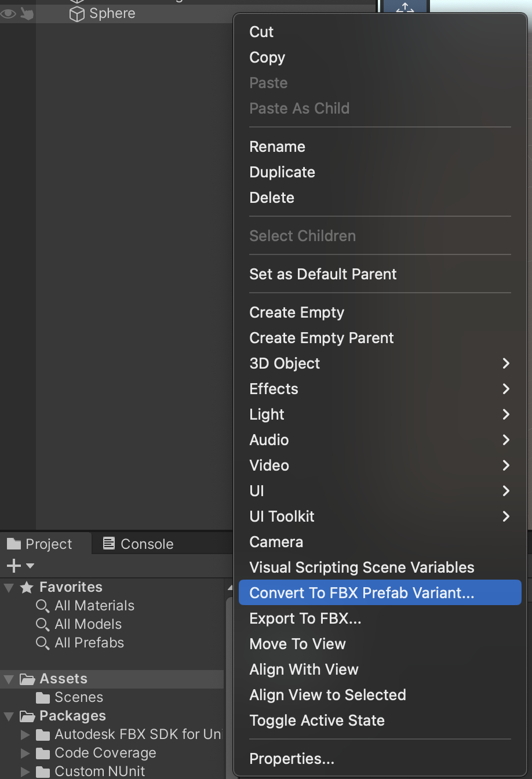Collapse the Assets folder in Project panel
Viewport: 532px width, 779px height.
[8, 679]
